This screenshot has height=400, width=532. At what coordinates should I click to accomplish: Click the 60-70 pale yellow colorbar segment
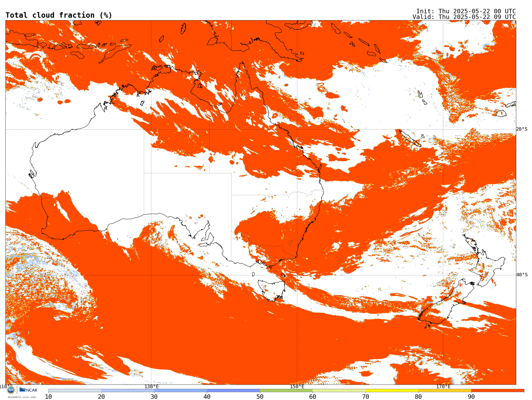[x=339, y=391]
